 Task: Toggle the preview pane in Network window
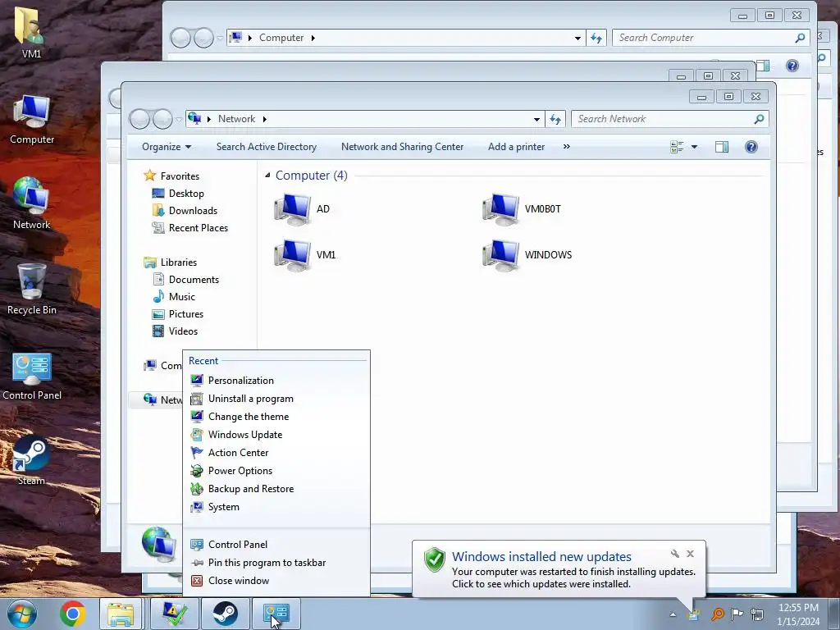click(x=722, y=147)
